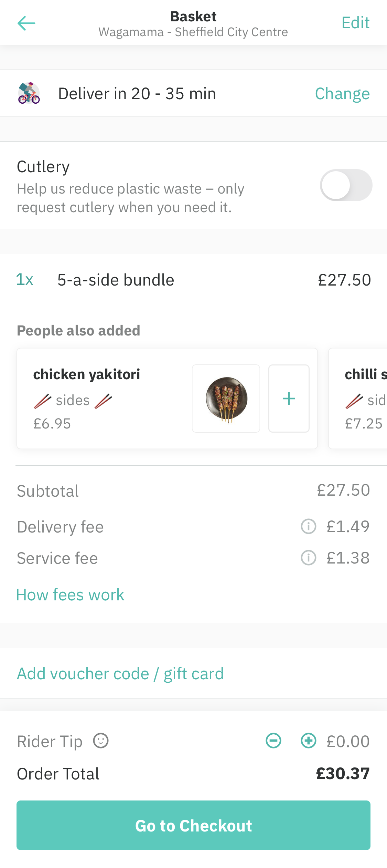Open quantity selector on 5-a-side bundle
Screen dimensions: 387x868
click(x=24, y=280)
